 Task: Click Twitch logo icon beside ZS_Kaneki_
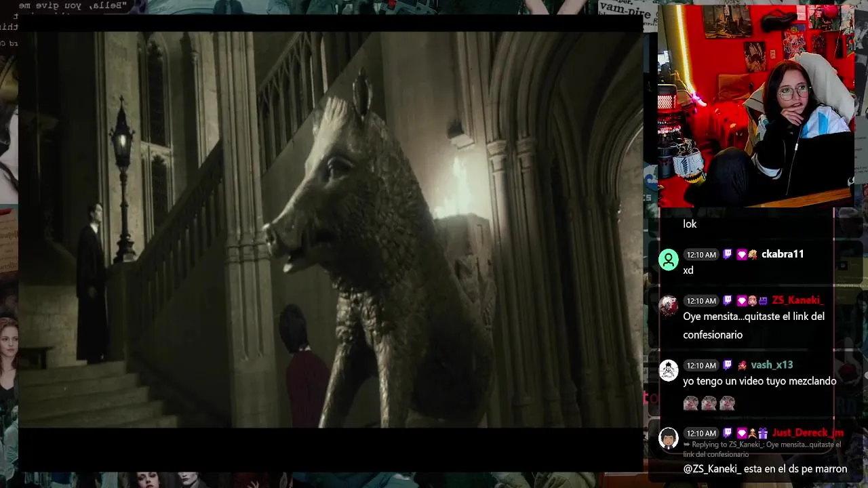point(728,300)
